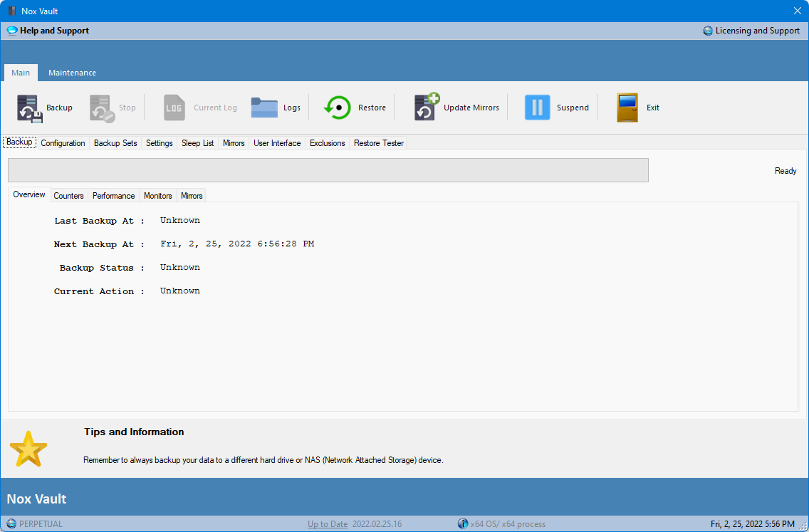Switch to the Main ribbon tab

(x=21, y=73)
